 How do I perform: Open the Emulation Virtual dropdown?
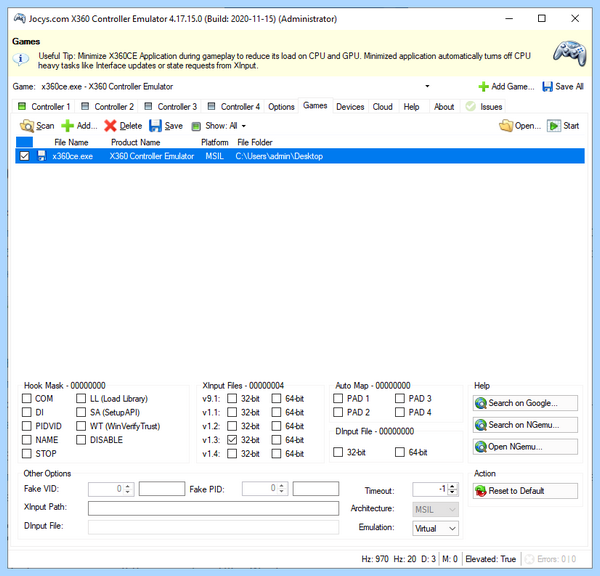(x=452, y=529)
